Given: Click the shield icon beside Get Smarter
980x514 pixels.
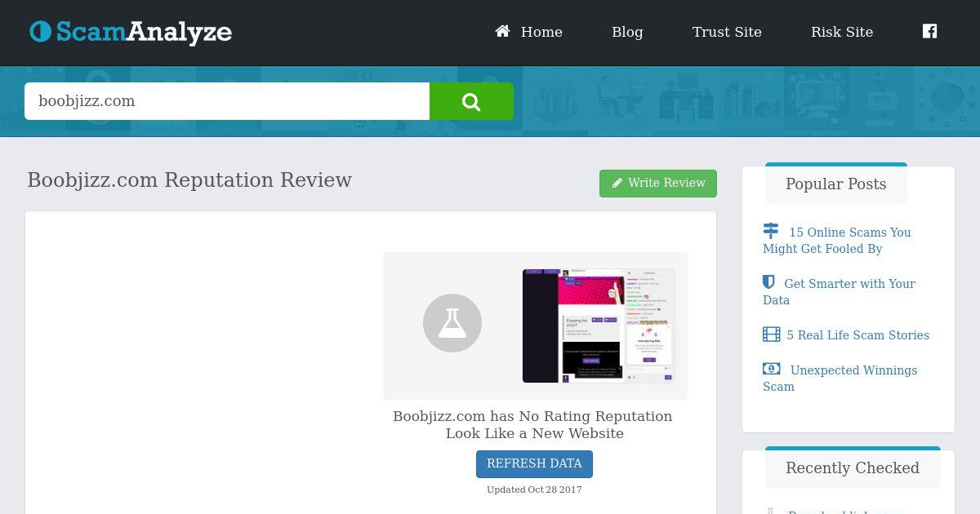Looking at the screenshot, I should (768, 282).
